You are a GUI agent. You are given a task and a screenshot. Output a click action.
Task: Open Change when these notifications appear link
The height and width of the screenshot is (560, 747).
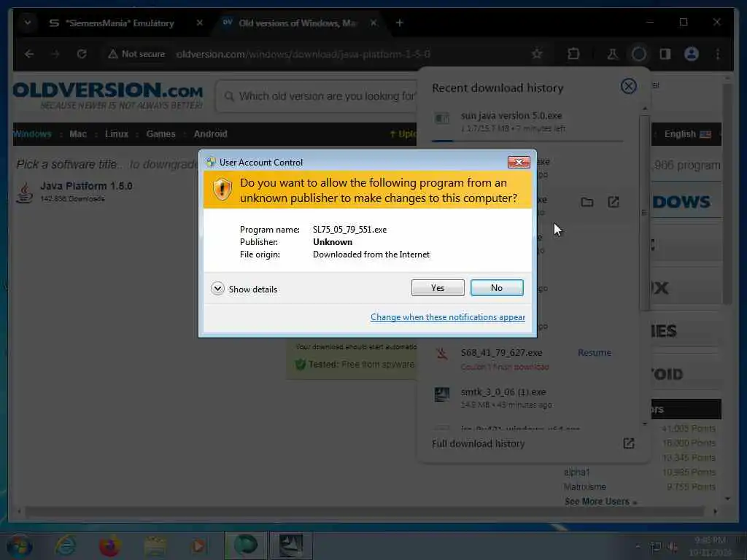tap(448, 317)
